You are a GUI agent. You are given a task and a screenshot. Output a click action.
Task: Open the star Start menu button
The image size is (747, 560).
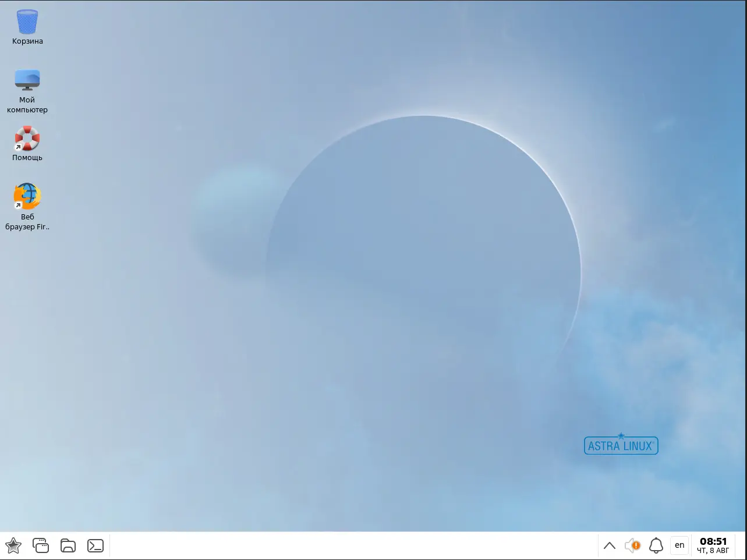coord(13,546)
